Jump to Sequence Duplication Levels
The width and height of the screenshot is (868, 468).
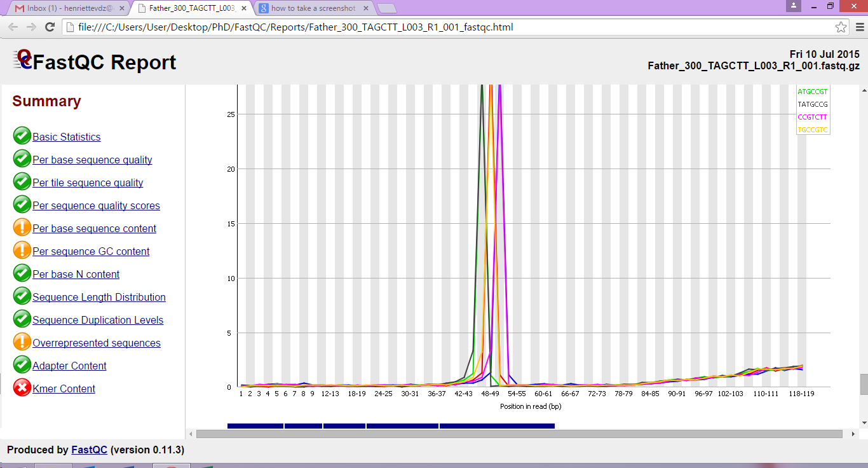click(x=98, y=320)
